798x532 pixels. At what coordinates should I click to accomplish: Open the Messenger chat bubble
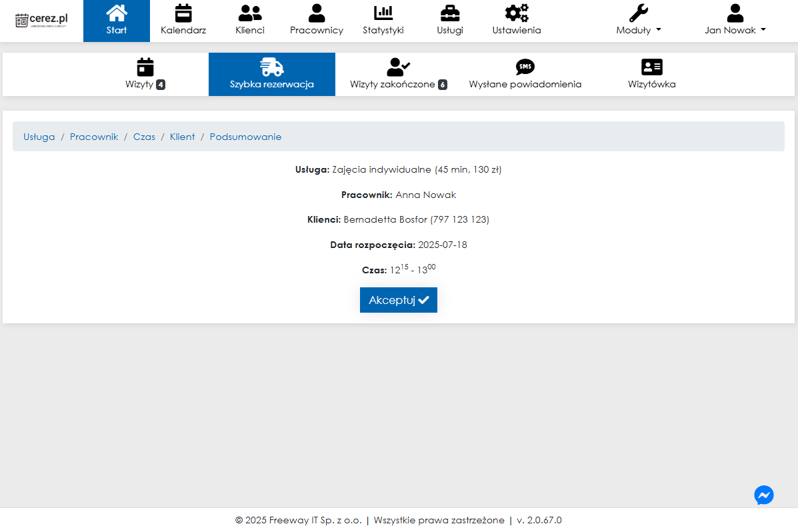[x=764, y=495]
